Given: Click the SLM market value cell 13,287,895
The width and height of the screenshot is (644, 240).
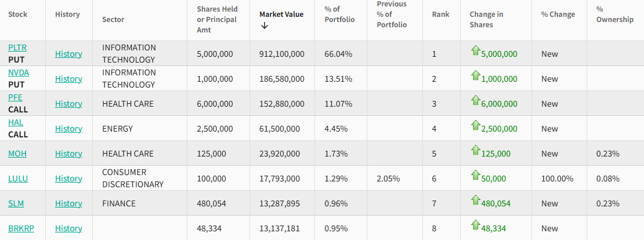Looking at the screenshot, I should pyautogui.click(x=280, y=203).
